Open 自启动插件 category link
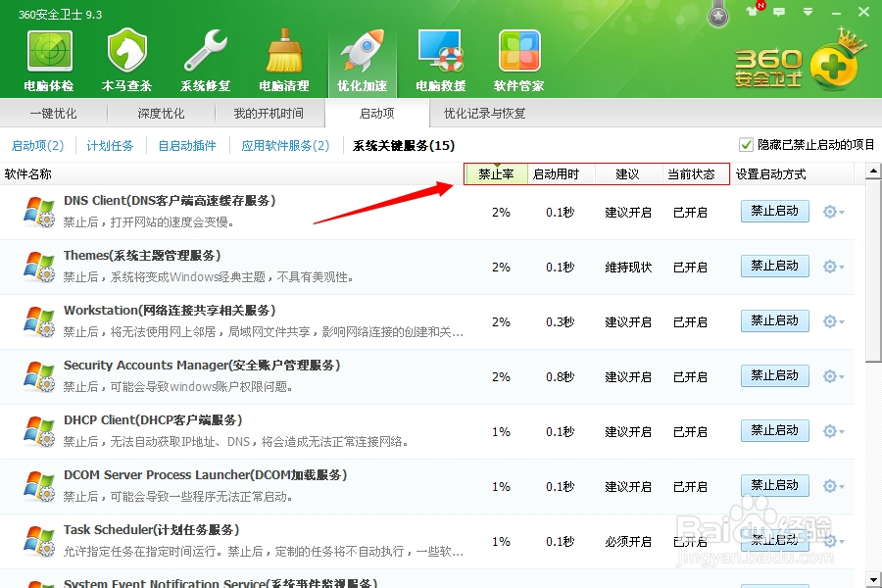 [x=187, y=146]
